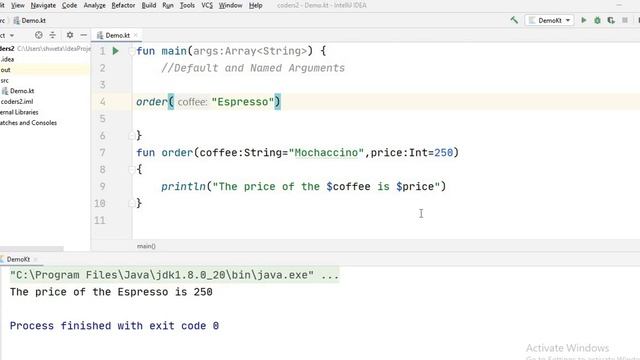Select the out folder in project tree
This screenshot has width=640, height=360.
[x=5, y=70]
